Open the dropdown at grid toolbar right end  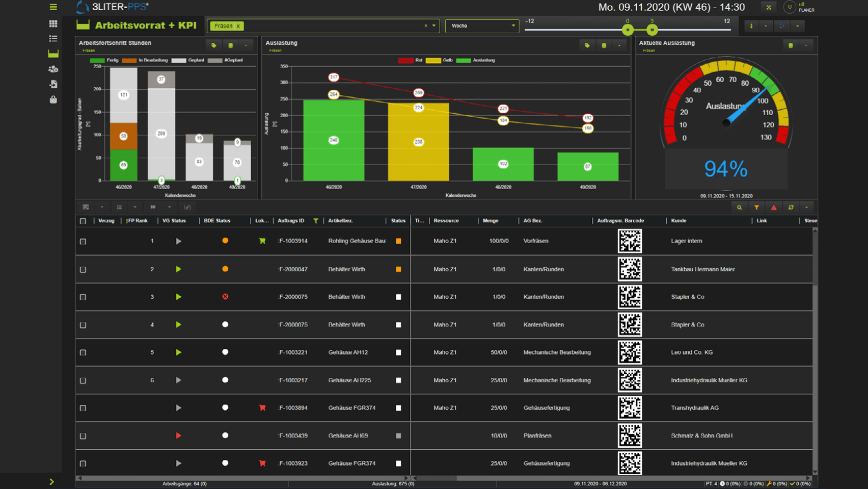(x=806, y=208)
